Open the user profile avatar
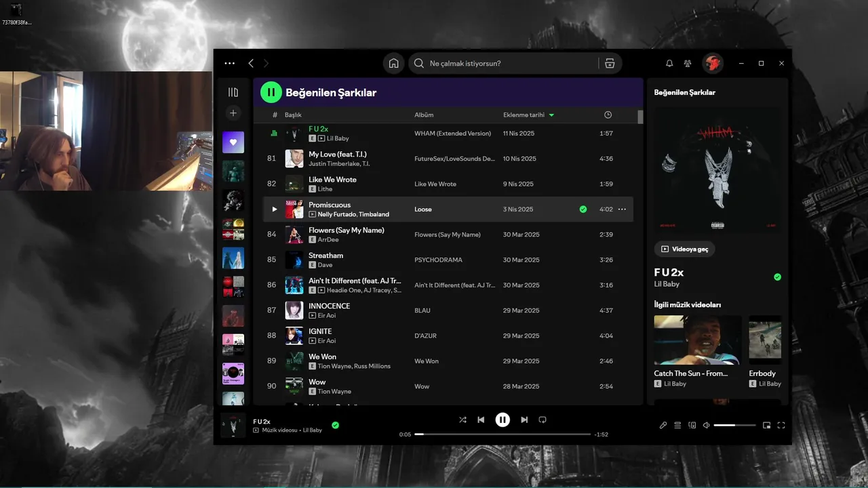This screenshot has width=868, height=488. pos(712,63)
